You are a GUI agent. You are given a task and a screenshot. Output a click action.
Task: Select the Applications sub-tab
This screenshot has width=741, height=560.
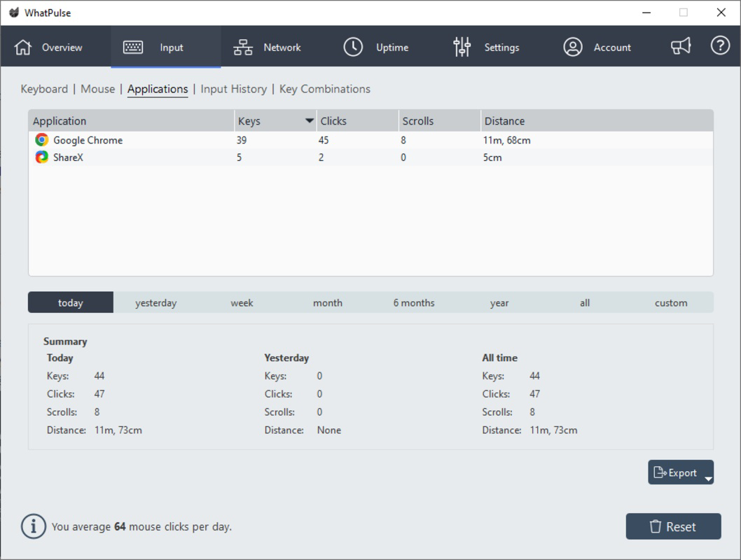pos(158,89)
